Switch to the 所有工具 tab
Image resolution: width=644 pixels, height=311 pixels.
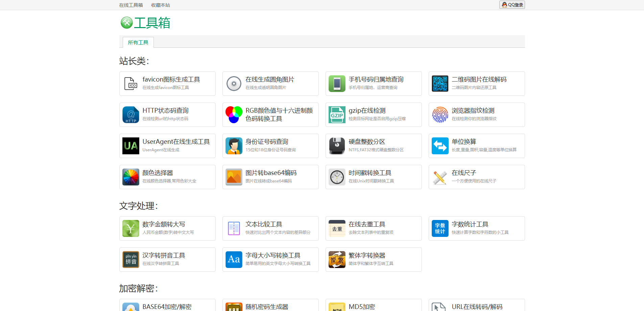(x=138, y=42)
